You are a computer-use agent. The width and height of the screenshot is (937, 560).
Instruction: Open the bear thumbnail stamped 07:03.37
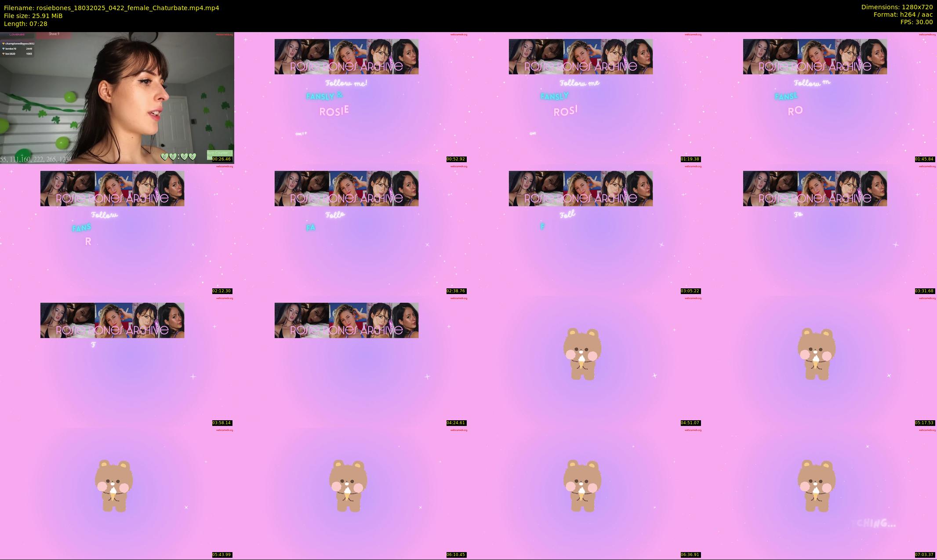point(820,493)
